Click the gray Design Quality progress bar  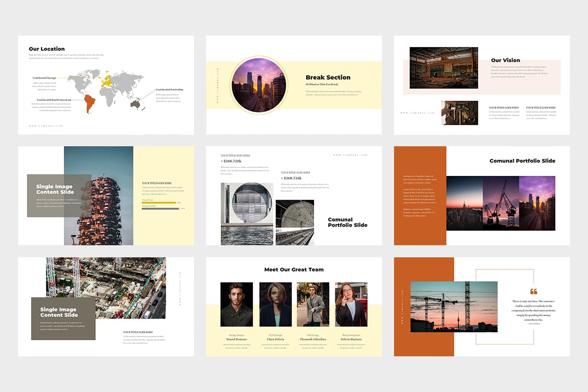click(x=160, y=208)
